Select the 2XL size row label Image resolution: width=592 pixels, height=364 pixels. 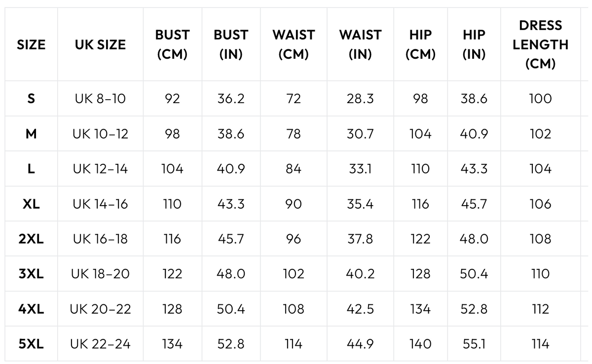31,239
